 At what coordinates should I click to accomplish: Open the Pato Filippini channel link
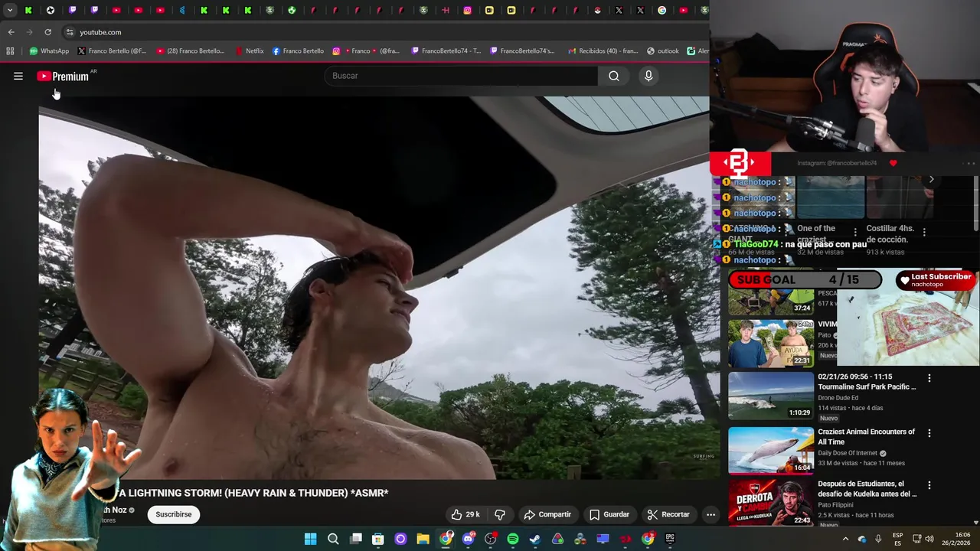[836, 505]
